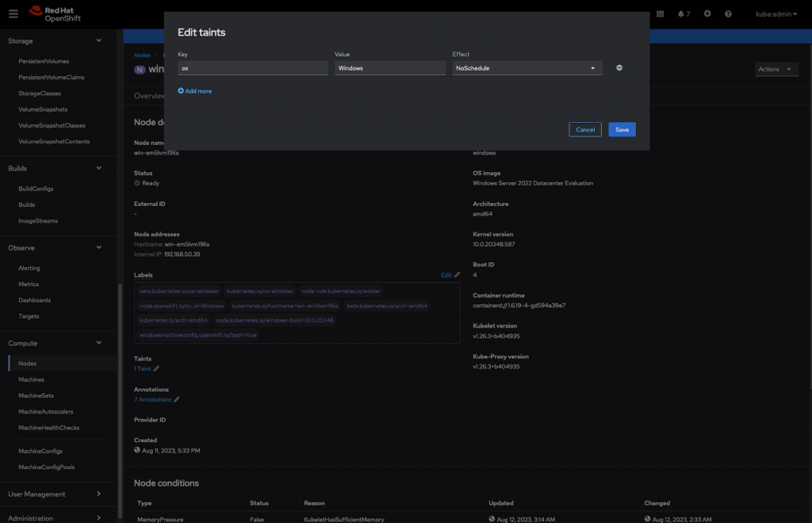The image size is (812, 523).
Task: Open the kube:admin user menu
Action: (775, 13)
